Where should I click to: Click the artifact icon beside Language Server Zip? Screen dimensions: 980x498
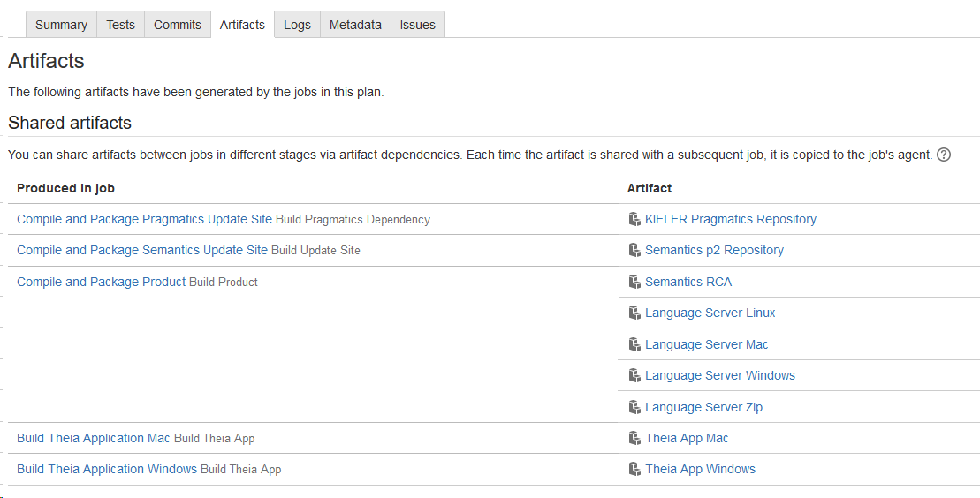(634, 407)
